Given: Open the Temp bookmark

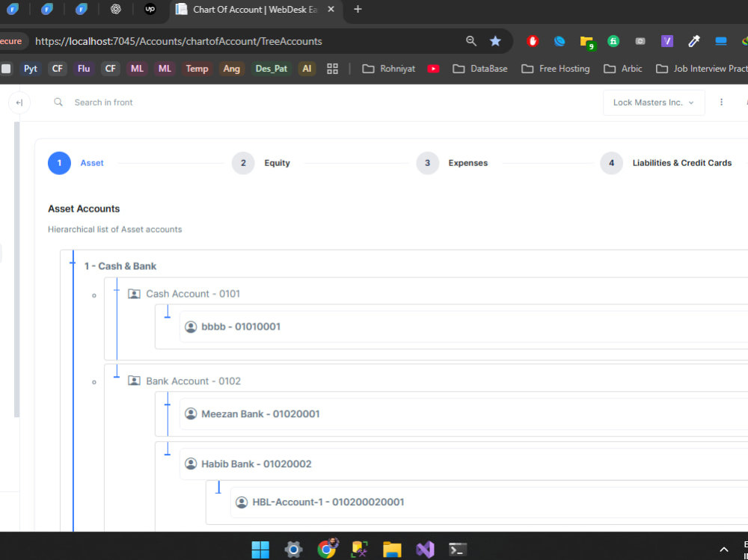Looking at the screenshot, I should tap(197, 69).
